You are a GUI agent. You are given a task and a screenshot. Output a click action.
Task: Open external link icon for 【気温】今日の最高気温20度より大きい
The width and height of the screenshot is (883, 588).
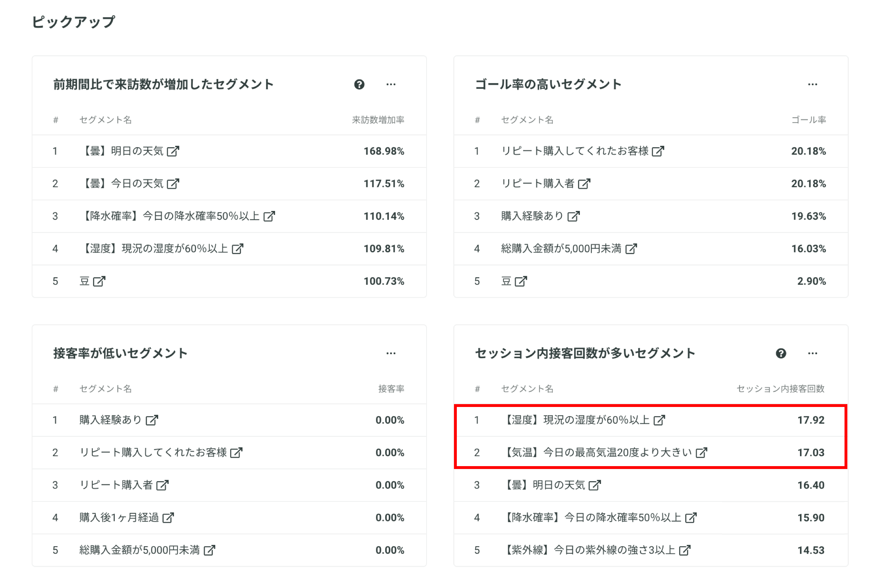[x=701, y=453]
